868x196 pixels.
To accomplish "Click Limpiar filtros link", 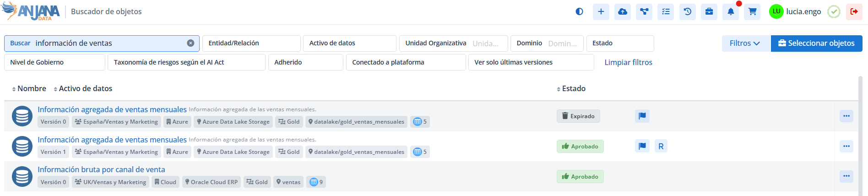I will [x=628, y=62].
